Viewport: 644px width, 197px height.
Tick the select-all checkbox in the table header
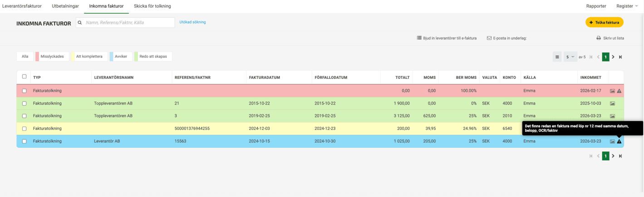coord(25,77)
